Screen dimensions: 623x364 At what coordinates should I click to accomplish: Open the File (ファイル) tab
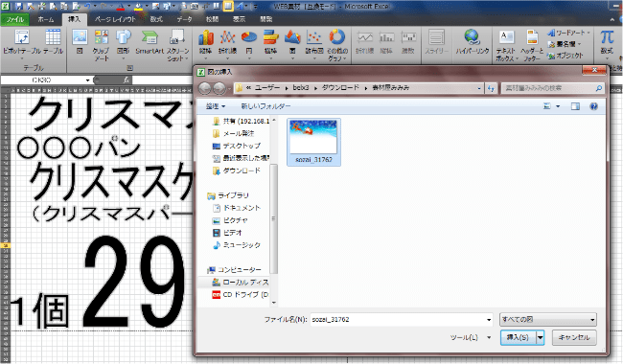(14, 19)
